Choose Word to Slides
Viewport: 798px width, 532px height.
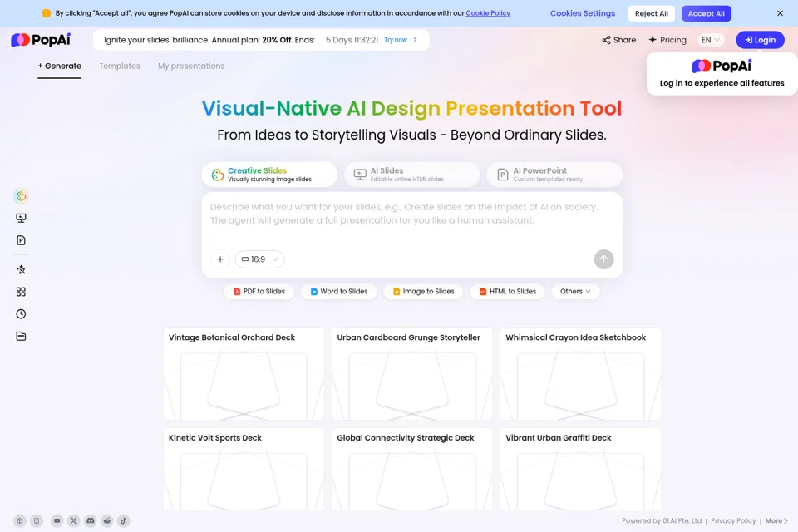tap(338, 291)
